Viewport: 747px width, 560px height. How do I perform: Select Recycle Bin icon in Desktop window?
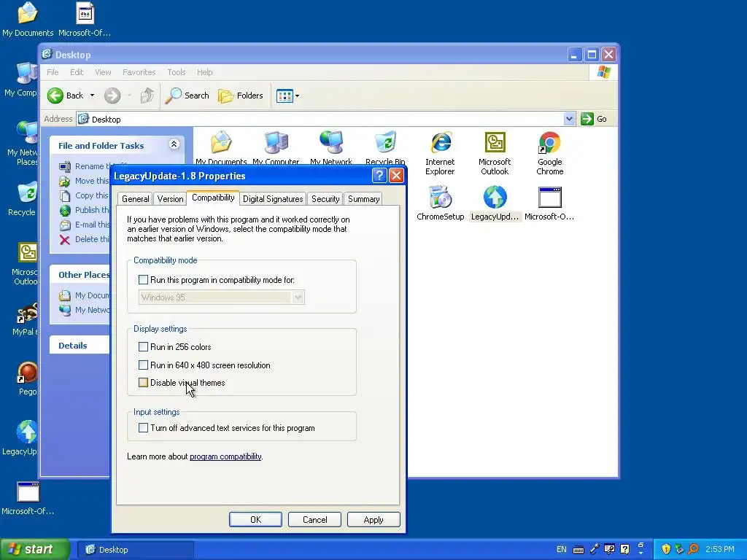385,148
